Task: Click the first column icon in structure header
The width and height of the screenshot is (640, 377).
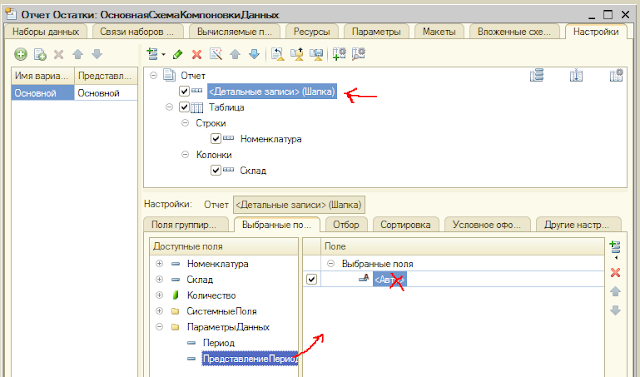Action: (537, 75)
